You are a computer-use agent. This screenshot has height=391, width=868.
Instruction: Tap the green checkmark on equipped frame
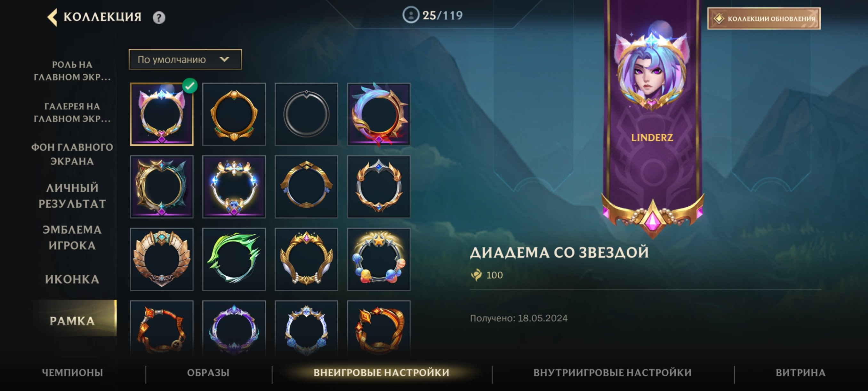[x=190, y=86]
